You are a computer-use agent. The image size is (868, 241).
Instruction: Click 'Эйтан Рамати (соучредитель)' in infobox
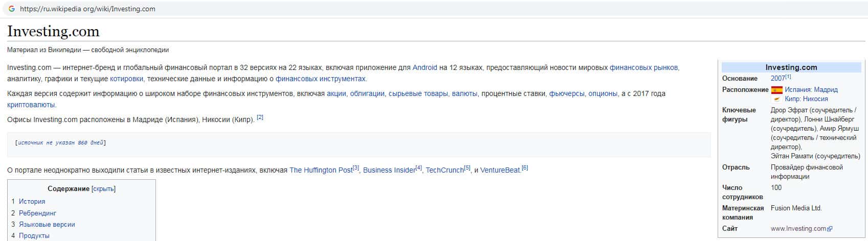click(x=815, y=156)
